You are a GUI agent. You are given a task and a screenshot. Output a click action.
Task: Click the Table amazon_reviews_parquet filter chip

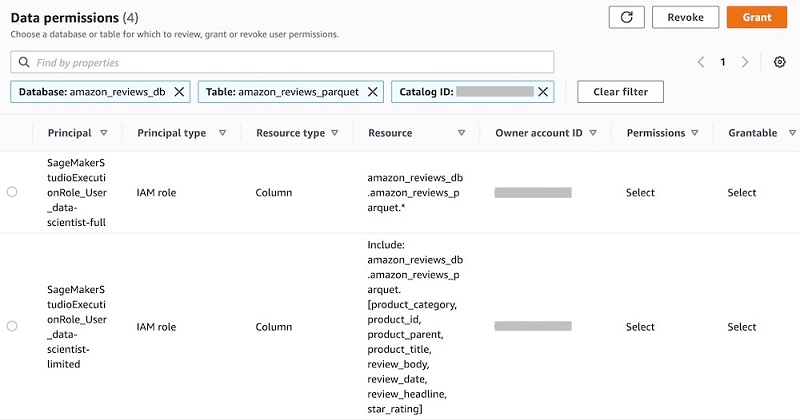pyautogui.click(x=291, y=92)
